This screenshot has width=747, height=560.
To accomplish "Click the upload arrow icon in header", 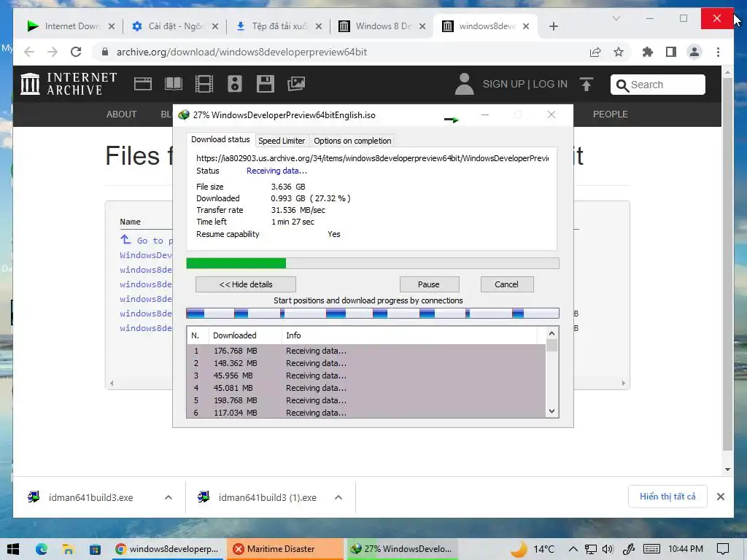I will point(587,85).
